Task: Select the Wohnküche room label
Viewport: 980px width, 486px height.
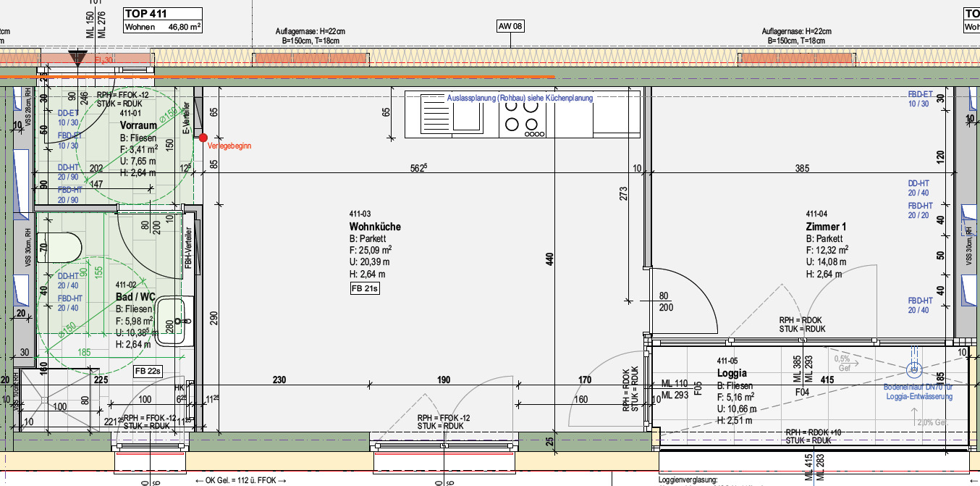Action: [374, 227]
